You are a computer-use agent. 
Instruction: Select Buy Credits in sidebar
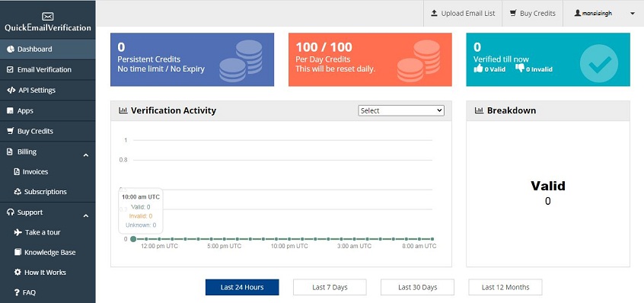[48, 132]
